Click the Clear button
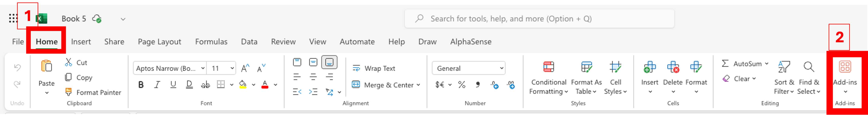The image size is (868, 115). (739, 79)
